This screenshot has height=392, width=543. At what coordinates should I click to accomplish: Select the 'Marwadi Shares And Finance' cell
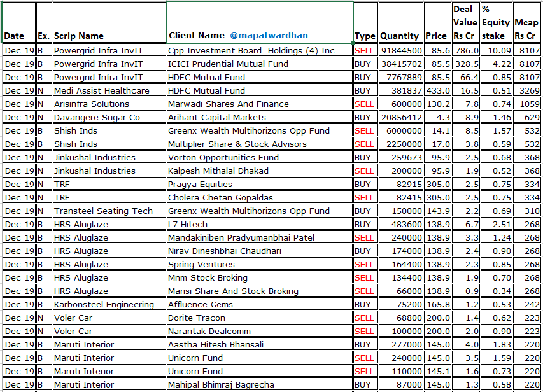tap(259, 104)
